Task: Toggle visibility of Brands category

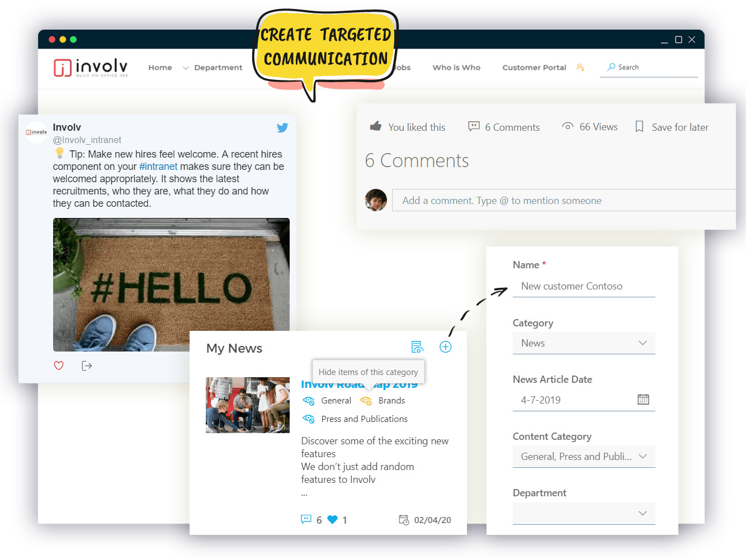Action: point(366,401)
